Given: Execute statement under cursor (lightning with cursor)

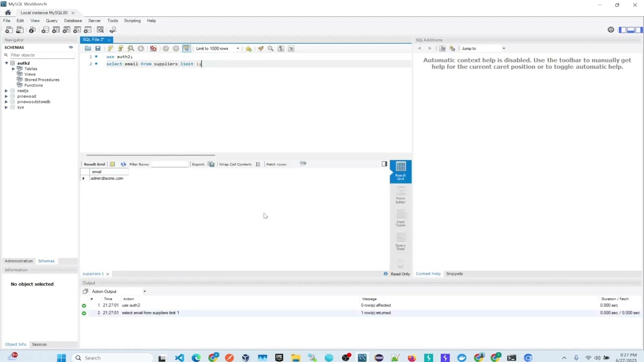Looking at the screenshot, I should tap(120, 48).
